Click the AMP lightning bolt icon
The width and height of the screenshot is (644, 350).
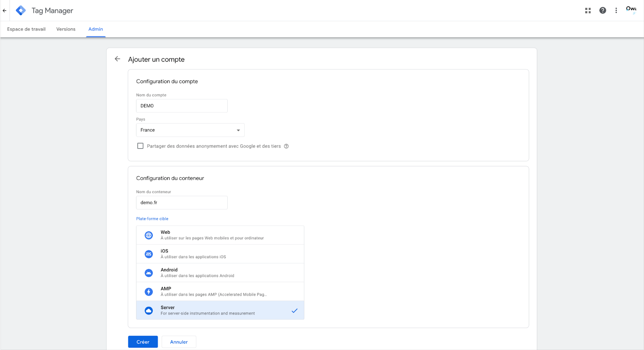tap(149, 292)
